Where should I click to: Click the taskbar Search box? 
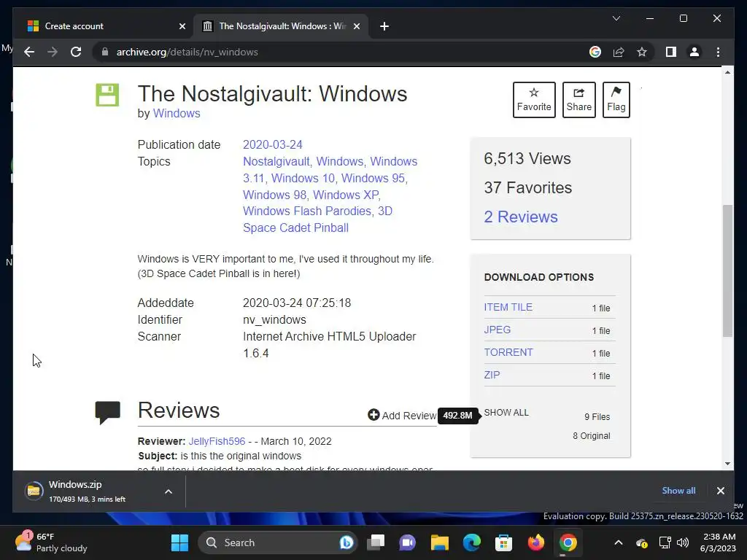[277, 542]
